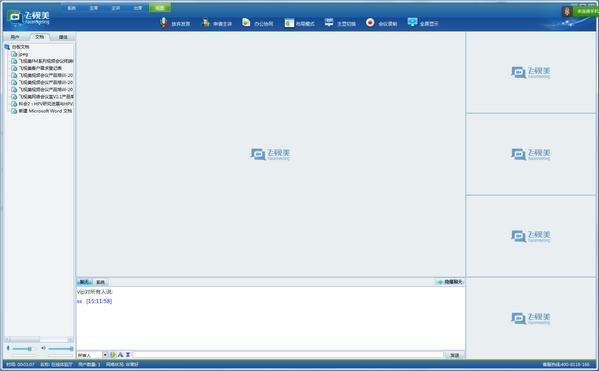Viewport: 599px width, 371px height.
Task: Send the chat message with 发送 button
Action: point(455,355)
